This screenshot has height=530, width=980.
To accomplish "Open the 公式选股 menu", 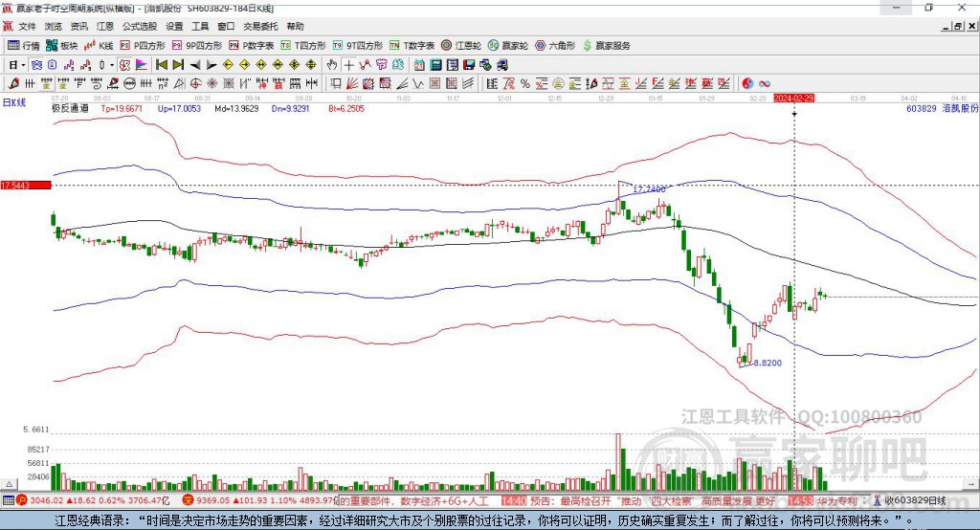I will click(140, 26).
